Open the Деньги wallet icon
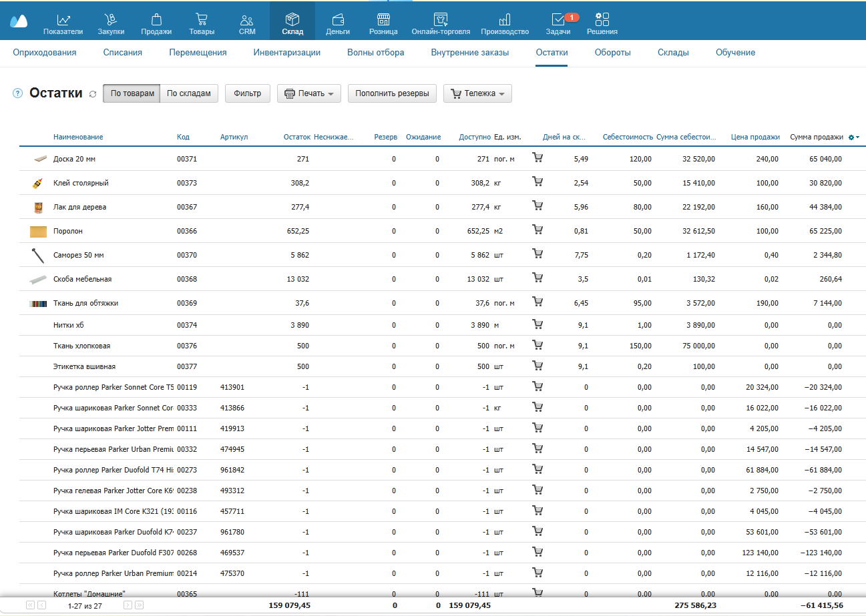The height and width of the screenshot is (616, 866). [x=338, y=20]
